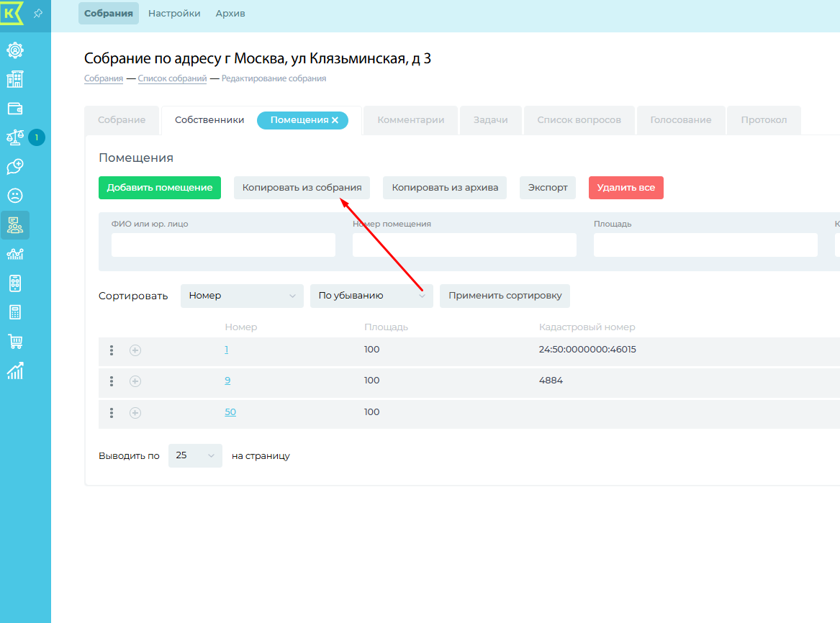This screenshot has height=623, width=840.
Task: Click the 'Номер помещения' filter input field
Action: tap(464, 245)
